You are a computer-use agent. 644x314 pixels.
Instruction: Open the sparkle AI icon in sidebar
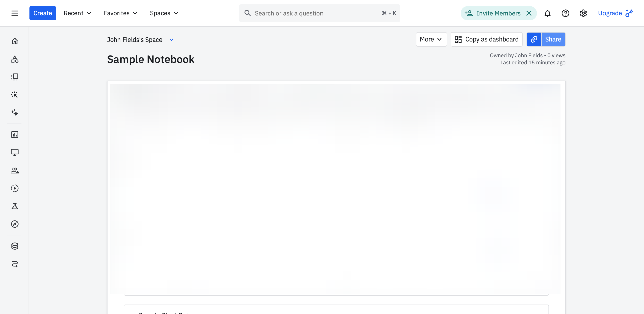coord(15,113)
